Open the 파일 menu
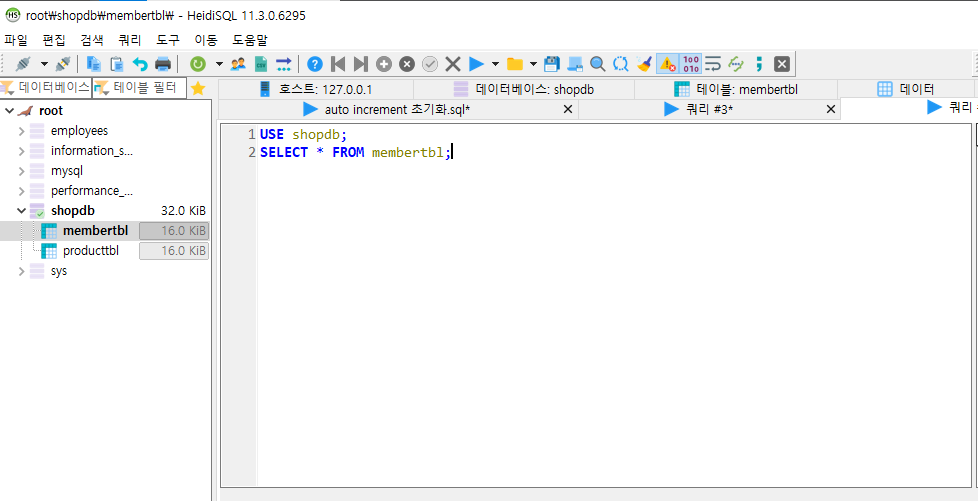The height and width of the screenshot is (501, 978). tap(16, 41)
